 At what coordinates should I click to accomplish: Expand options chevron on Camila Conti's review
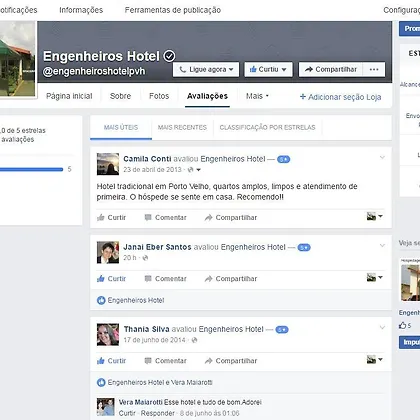click(382, 157)
